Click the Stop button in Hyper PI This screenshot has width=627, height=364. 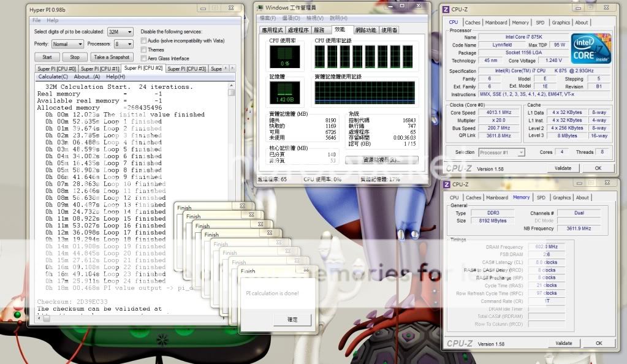pos(75,57)
